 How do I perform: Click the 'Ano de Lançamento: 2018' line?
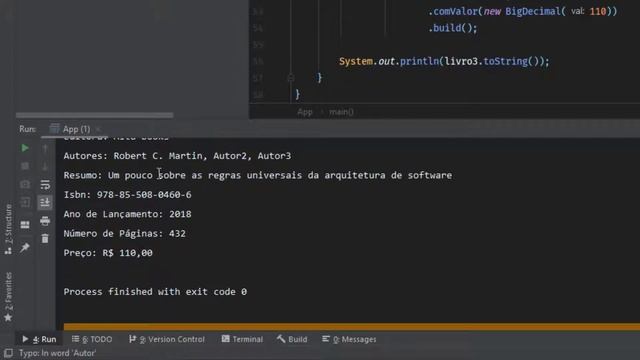pos(127,214)
